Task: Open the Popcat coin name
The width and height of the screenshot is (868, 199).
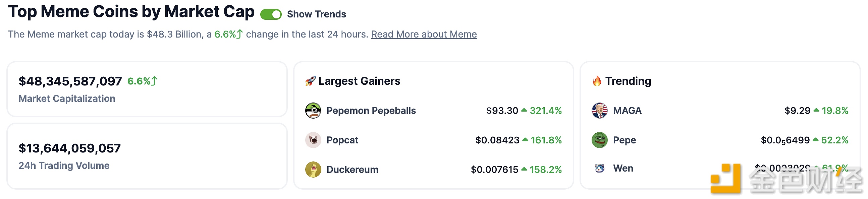Action: pyautogui.click(x=342, y=140)
